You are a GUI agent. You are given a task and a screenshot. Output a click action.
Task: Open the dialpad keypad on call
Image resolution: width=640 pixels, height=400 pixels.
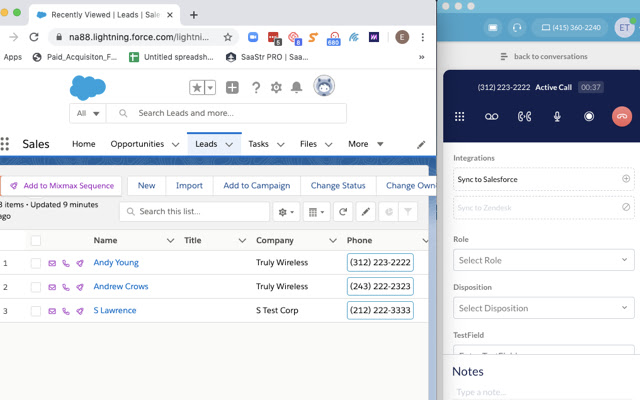(460, 116)
